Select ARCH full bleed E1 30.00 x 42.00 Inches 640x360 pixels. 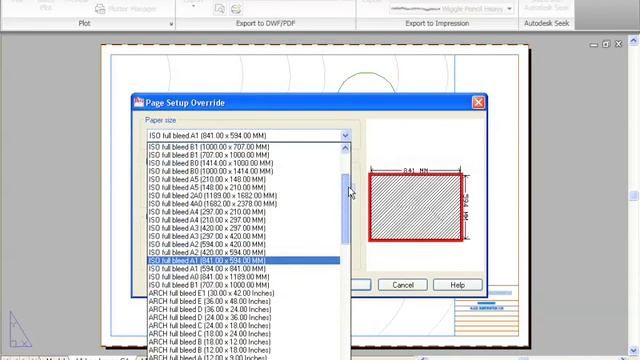pyautogui.click(x=244, y=293)
